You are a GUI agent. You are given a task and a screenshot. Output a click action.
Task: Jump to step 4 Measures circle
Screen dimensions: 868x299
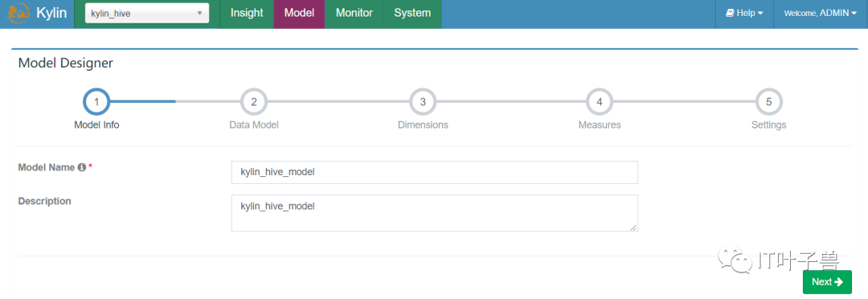point(600,102)
